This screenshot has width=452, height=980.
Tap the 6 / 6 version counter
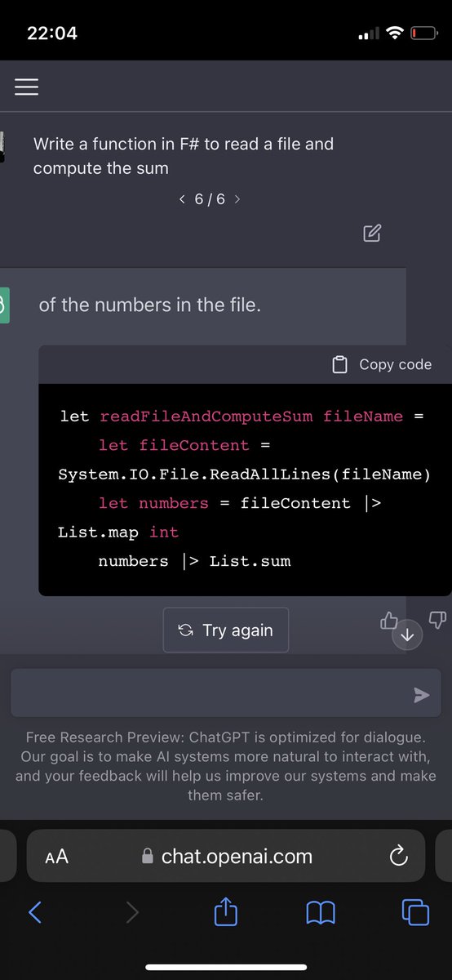coord(210,198)
